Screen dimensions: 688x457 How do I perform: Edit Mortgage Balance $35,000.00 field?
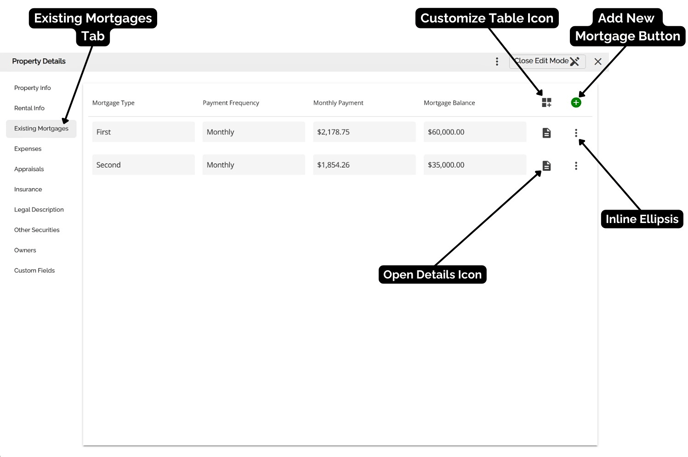coord(475,165)
